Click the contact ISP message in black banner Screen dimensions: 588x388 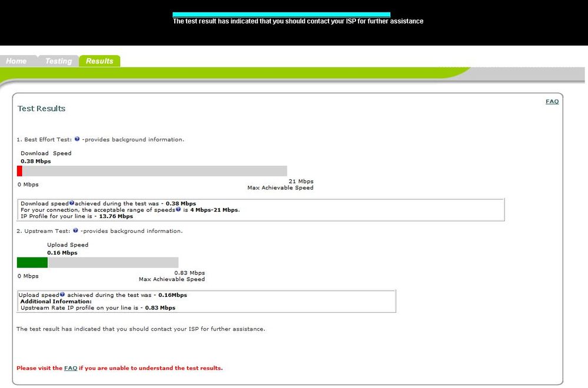(x=298, y=22)
